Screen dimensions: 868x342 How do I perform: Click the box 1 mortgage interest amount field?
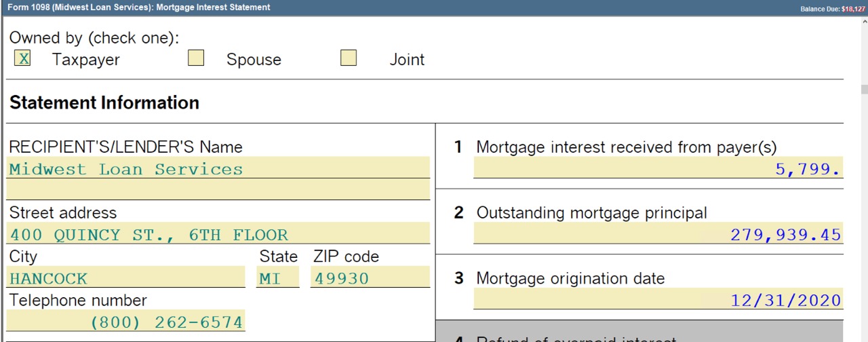click(x=658, y=169)
